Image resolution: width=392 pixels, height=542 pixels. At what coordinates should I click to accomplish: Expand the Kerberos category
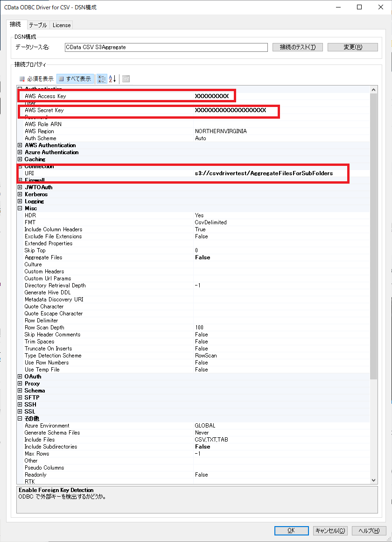click(x=20, y=194)
